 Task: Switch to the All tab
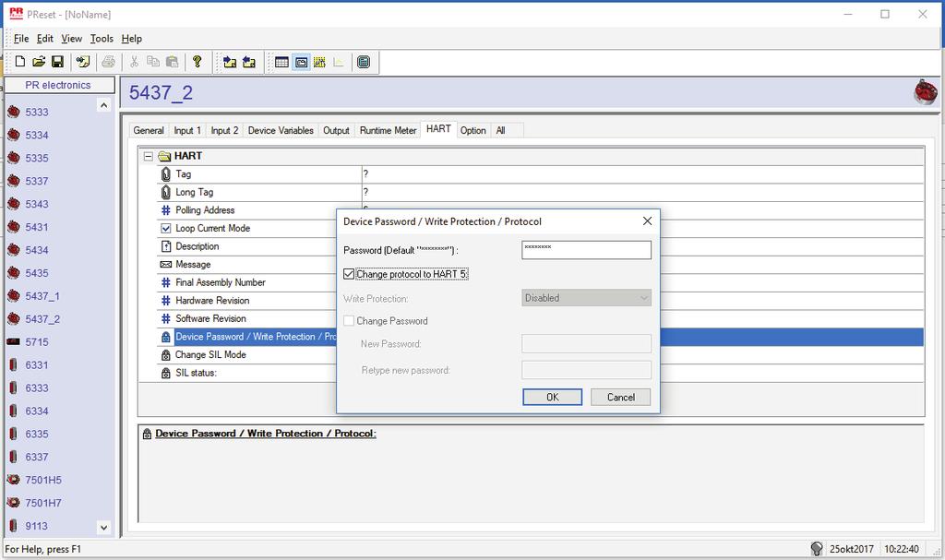tap(501, 130)
